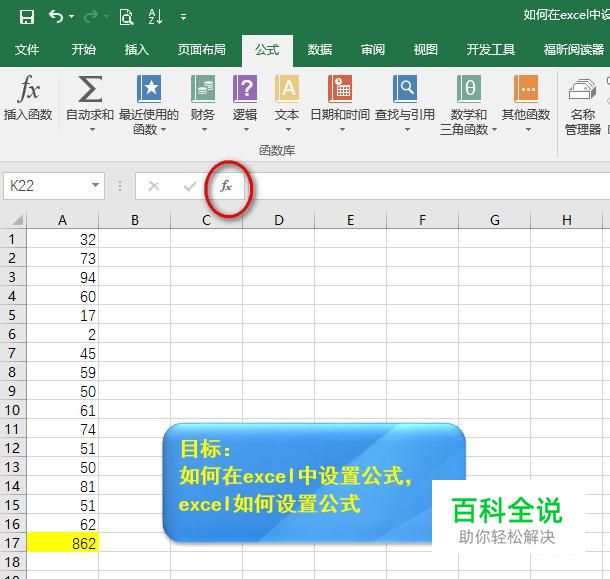Expand the 财务 dropdown arrow

[204, 130]
